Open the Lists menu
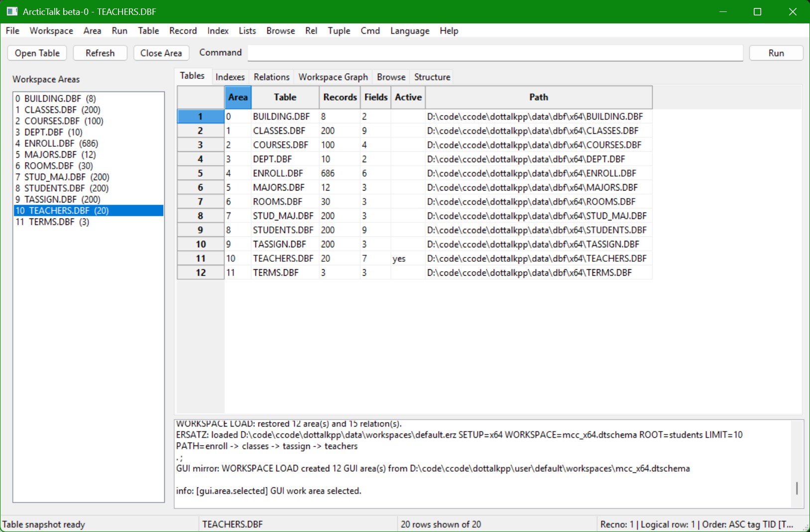 [x=247, y=31]
